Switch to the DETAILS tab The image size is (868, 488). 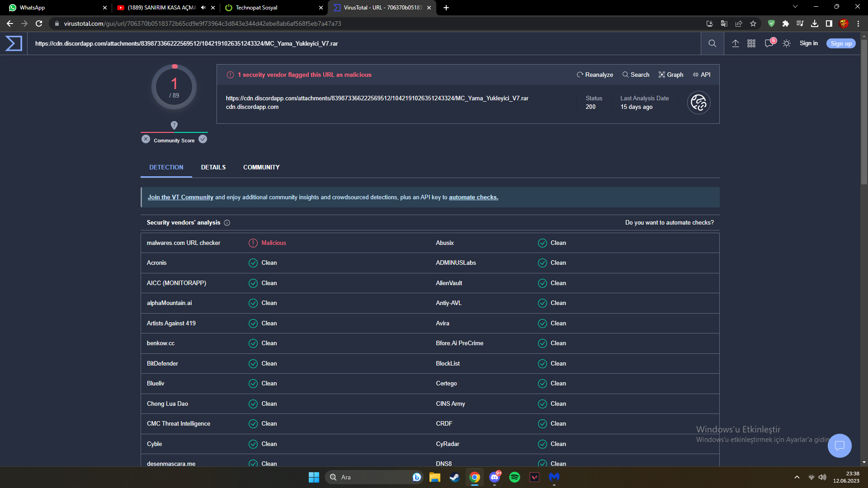(213, 167)
